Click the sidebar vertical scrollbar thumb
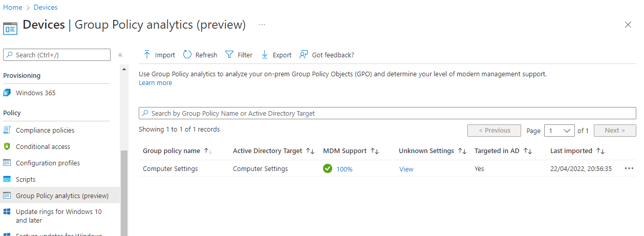The height and width of the screenshot is (236, 644). click(124, 194)
